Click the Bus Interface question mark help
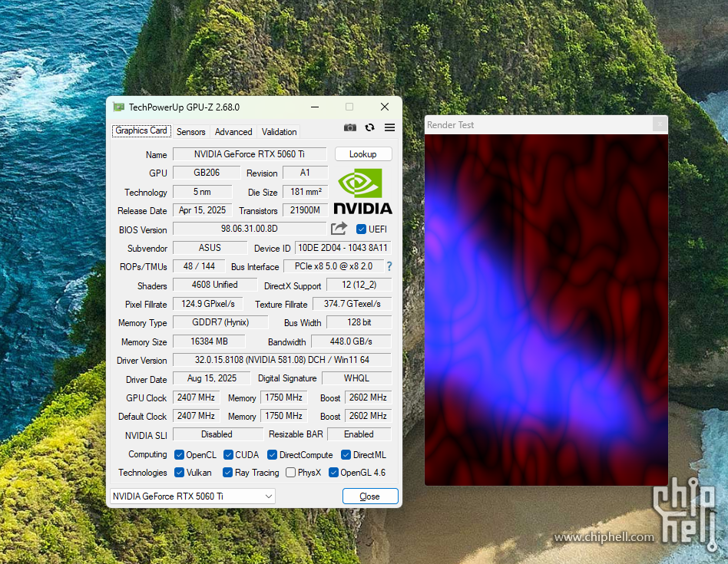Screen dimensions: 728x564 (x=389, y=267)
